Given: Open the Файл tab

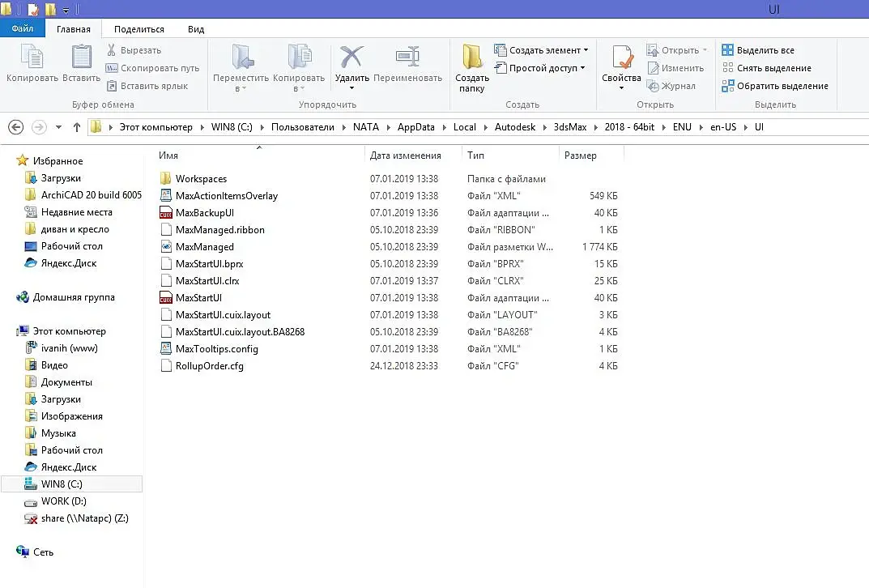Looking at the screenshot, I should coord(22,28).
